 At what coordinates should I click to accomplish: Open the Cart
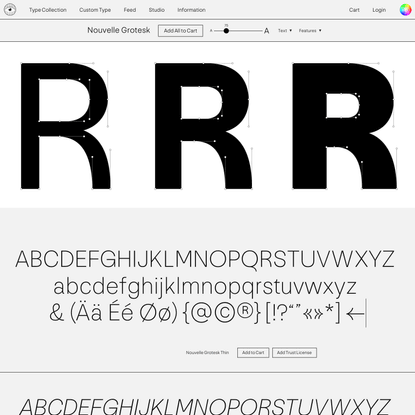(x=354, y=10)
